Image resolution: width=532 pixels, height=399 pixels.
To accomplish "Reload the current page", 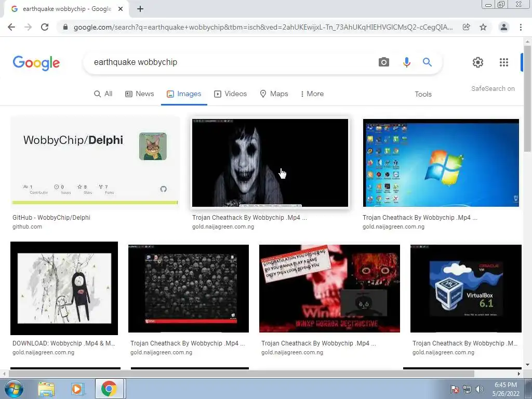I will [45, 27].
